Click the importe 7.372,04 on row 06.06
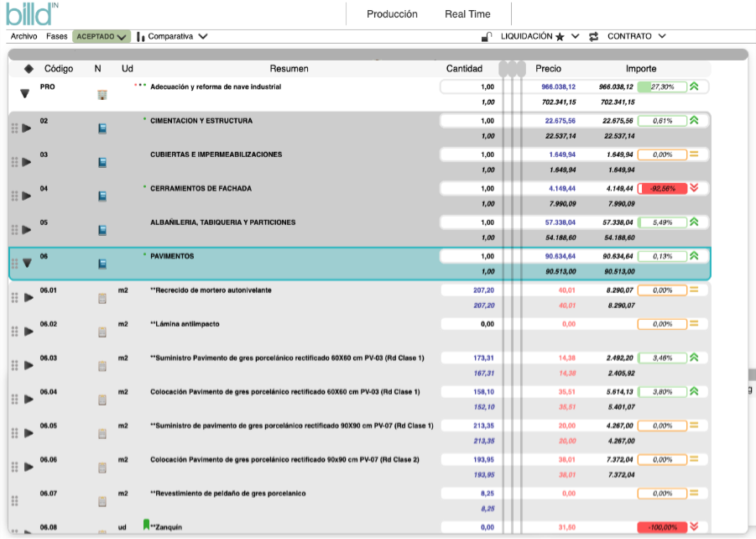The width and height of the screenshot is (756, 539). coord(620,460)
